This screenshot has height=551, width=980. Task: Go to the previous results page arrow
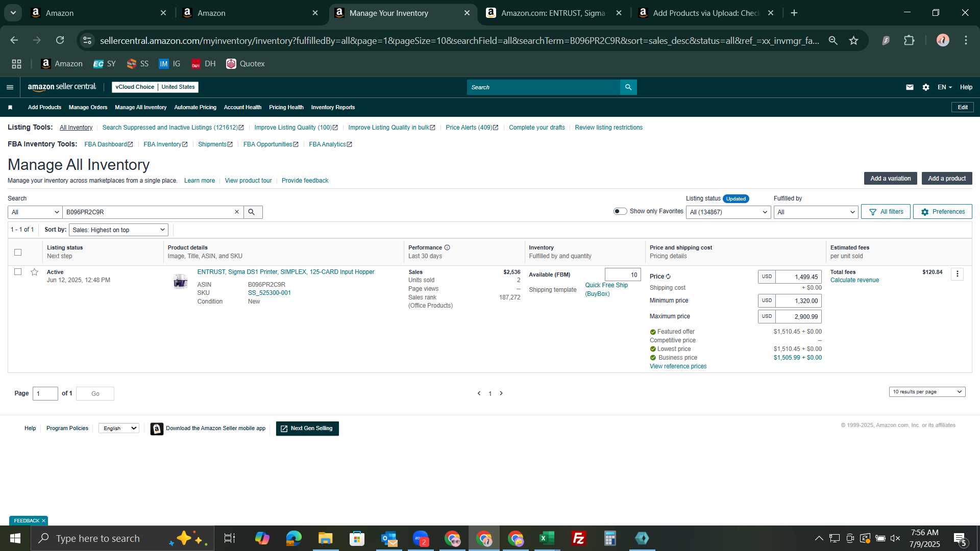[x=479, y=393]
